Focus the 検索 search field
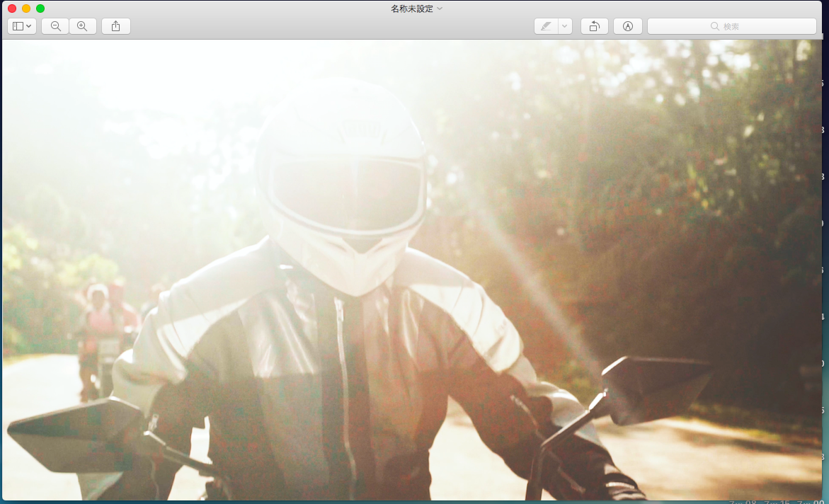The height and width of the screenshot is (504, 829). point(732,26)
